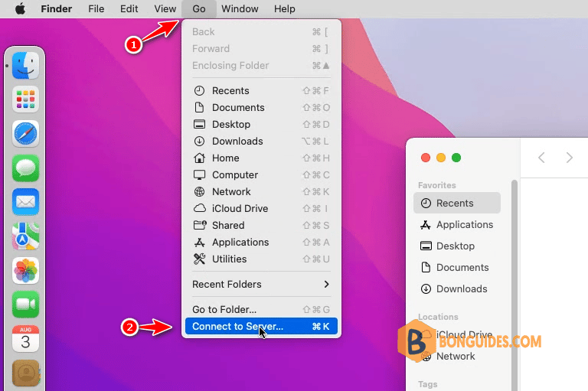The width and height of the screenshot is (588, 391).
Task: Expand the Recent Folders submenu
Action: [261, 284]
